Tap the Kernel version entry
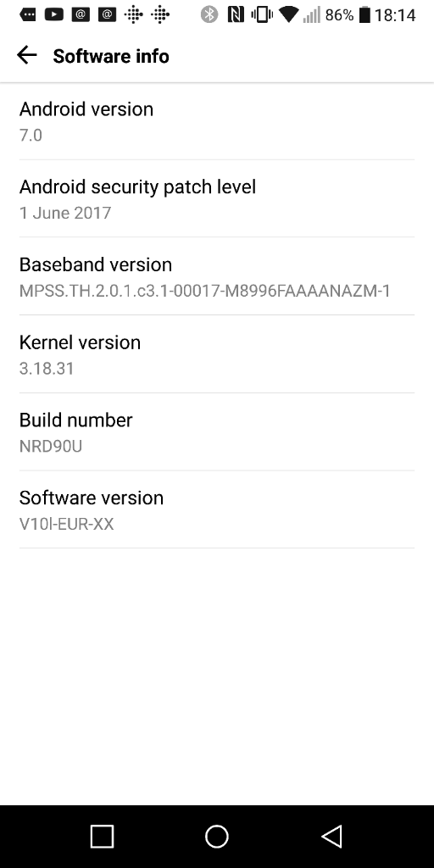434x868 pixels. click(x=217, y=354)
